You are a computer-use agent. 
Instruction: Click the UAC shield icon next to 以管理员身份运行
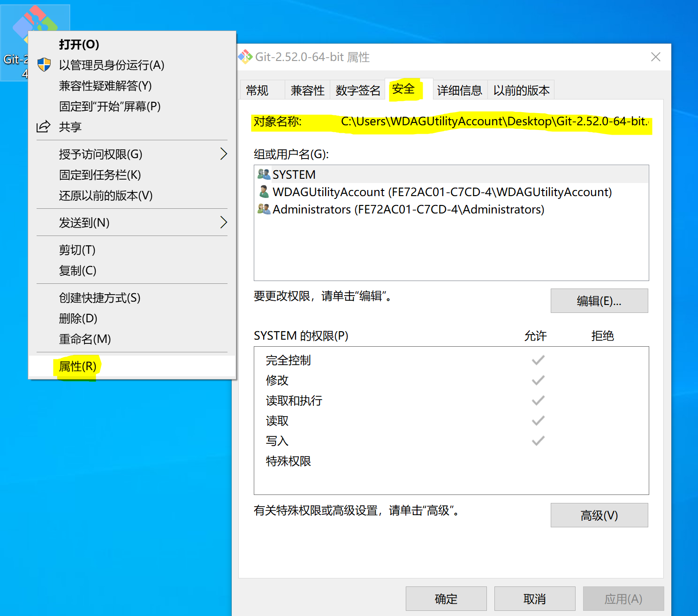click(x=44, y=65)
